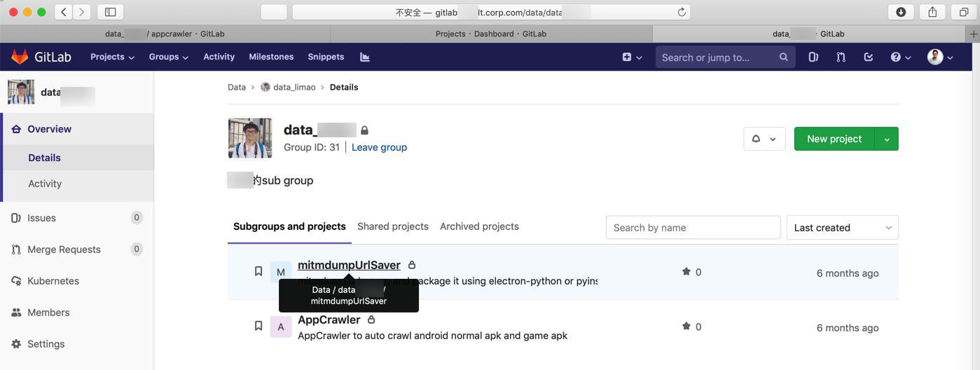This screenshot has height=370, width=980.
Task: Click the M avatar of mitmdumpUrlSaver
Action: pos(281,272)
